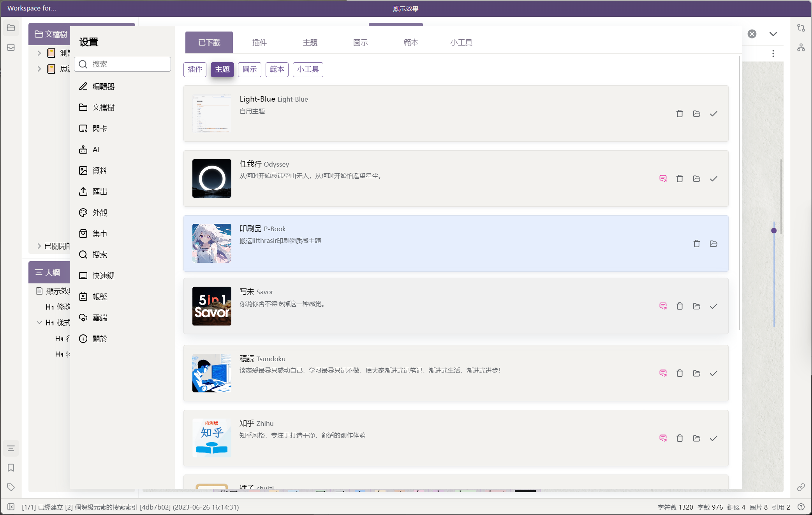Expand the first notebook in file tree
812x515 pixels.
pyautogui.click(x=39, y=53)
